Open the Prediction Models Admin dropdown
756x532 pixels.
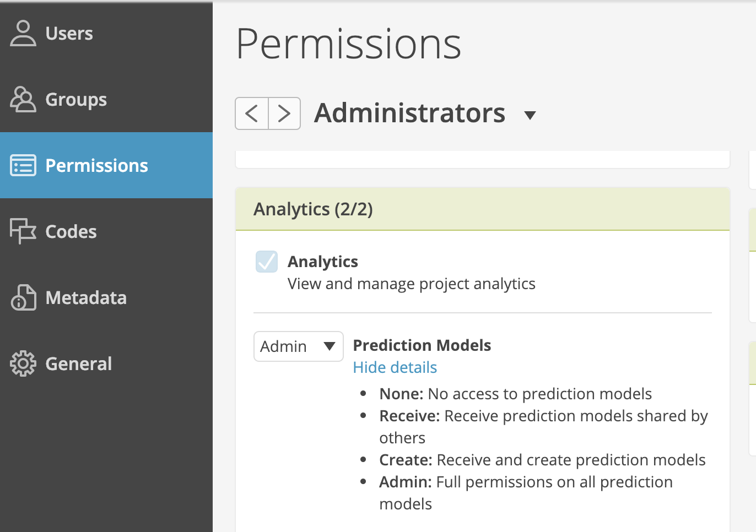click(299, 346)
